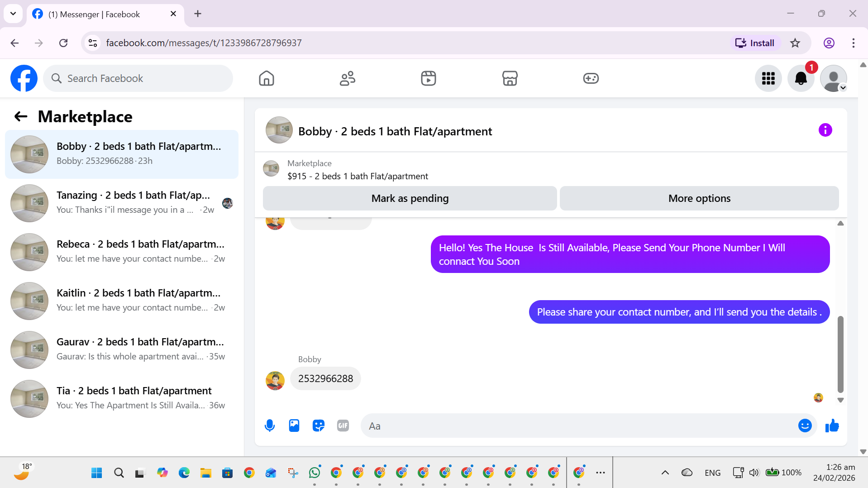Click the browser back button
This screenshot has height=488, width=868.
(14, 43)
